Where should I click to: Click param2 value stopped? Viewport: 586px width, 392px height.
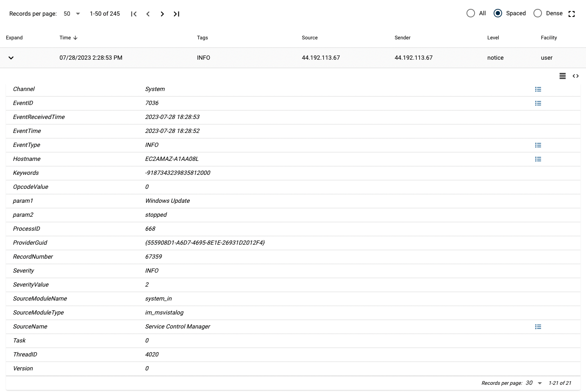click(156, 215)
